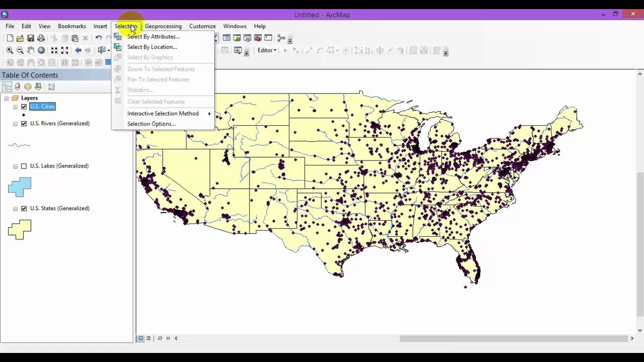Collapse the U.S. Lakes (Generalized) legend

(15, 166)
